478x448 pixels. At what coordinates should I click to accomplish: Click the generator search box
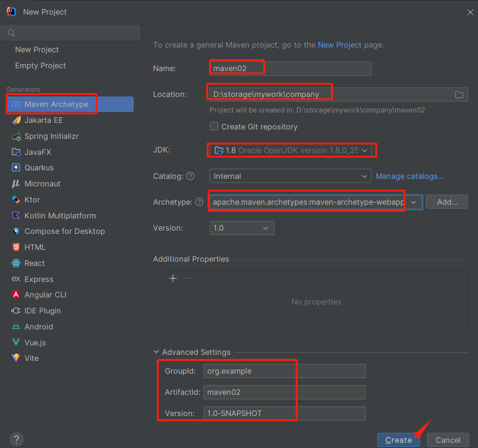coord(71,33)
